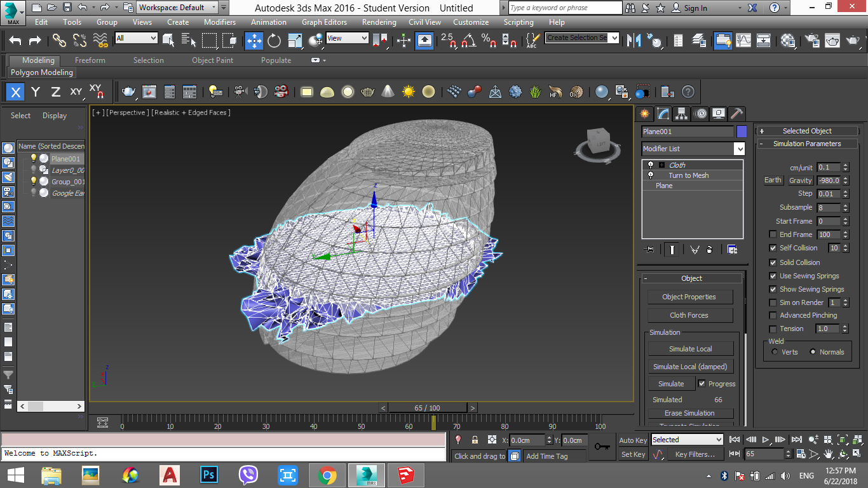
Task: Open the Display command panel tab
Action: (719, 114)
